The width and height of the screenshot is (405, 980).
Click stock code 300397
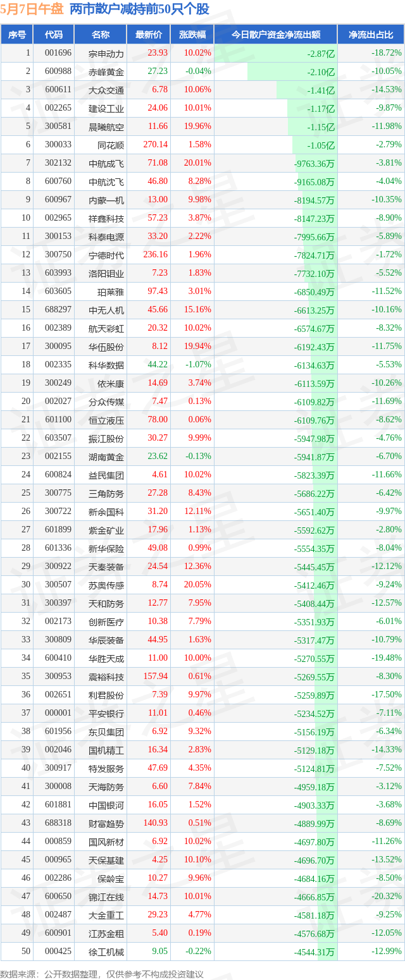pos(58,603)
